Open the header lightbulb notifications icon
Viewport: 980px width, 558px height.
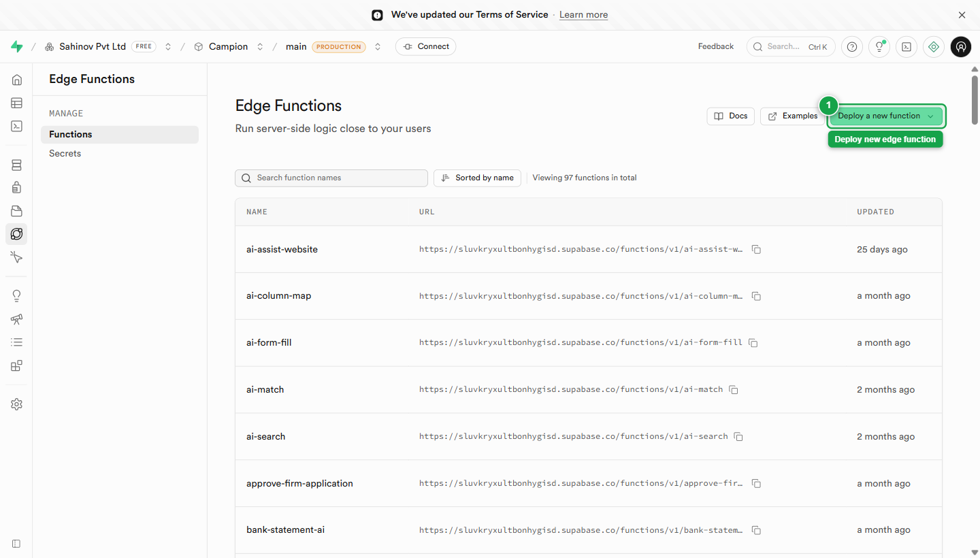tap(879, 47)
